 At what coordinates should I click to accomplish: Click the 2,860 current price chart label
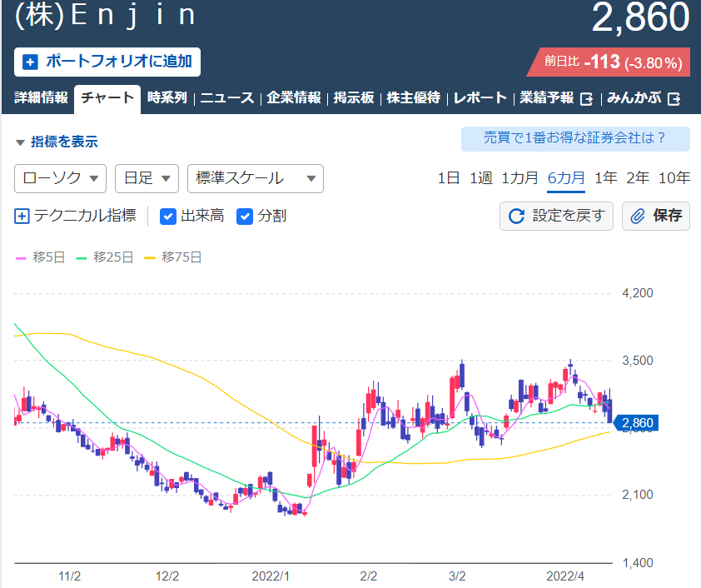pos(637,423)
